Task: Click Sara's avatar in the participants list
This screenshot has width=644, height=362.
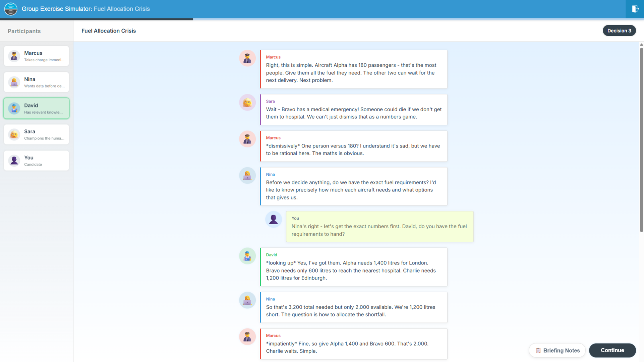Action: pyautogui.click(x=14, y=134)
